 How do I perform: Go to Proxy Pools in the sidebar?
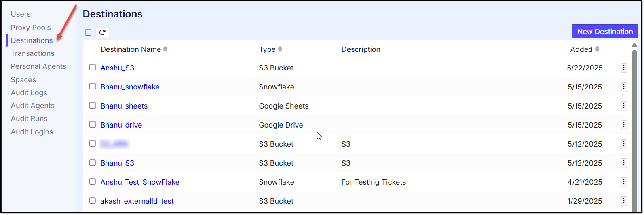[x=31, y=28]
